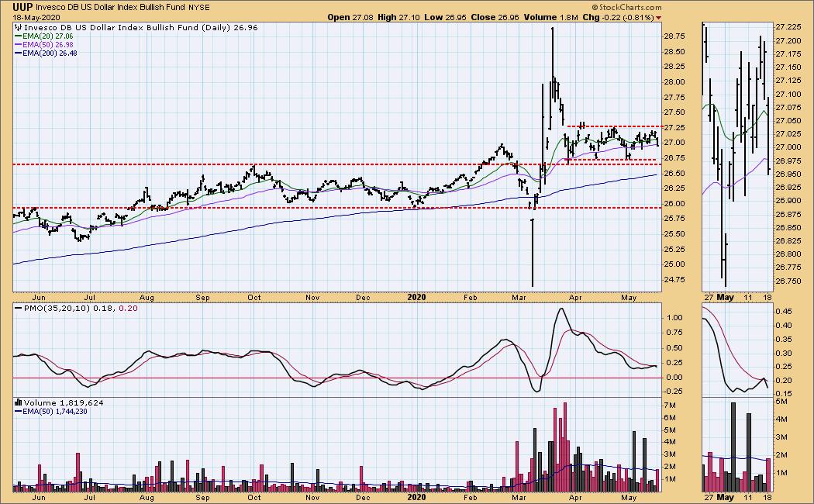Click the Volume 1,819,624 panel label
This screenshot has width=814, height=504.
tap(64, 402)
